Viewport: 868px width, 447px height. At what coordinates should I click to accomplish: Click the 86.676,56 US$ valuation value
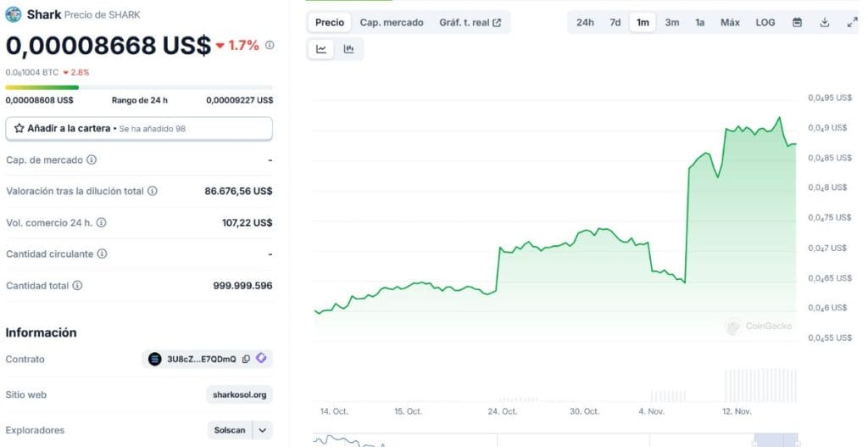[x=238, y=191]
